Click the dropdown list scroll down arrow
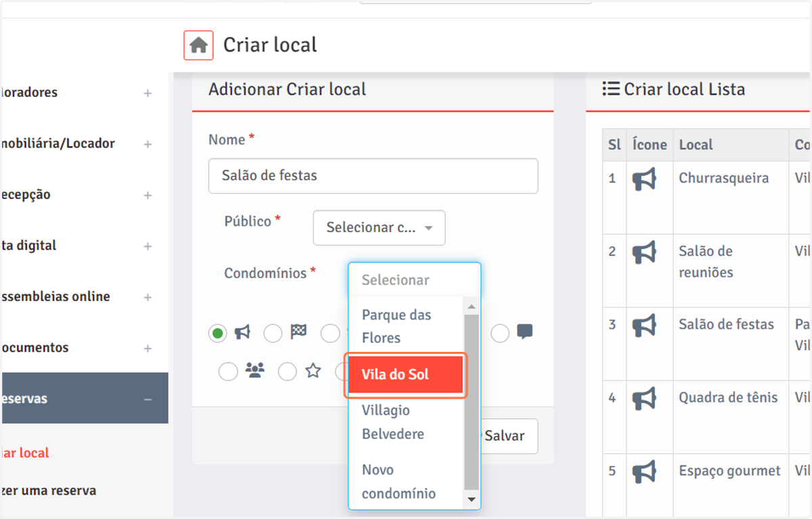 point(472,499)
